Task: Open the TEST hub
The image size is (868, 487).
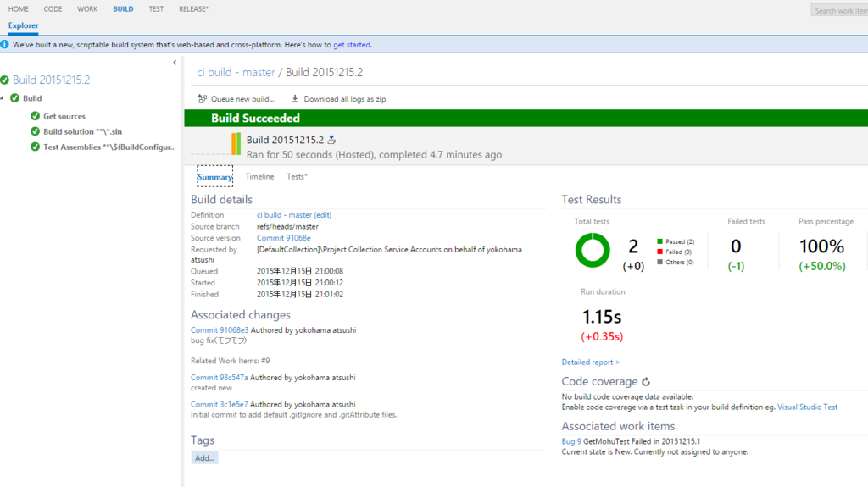Action: point(156,8)
